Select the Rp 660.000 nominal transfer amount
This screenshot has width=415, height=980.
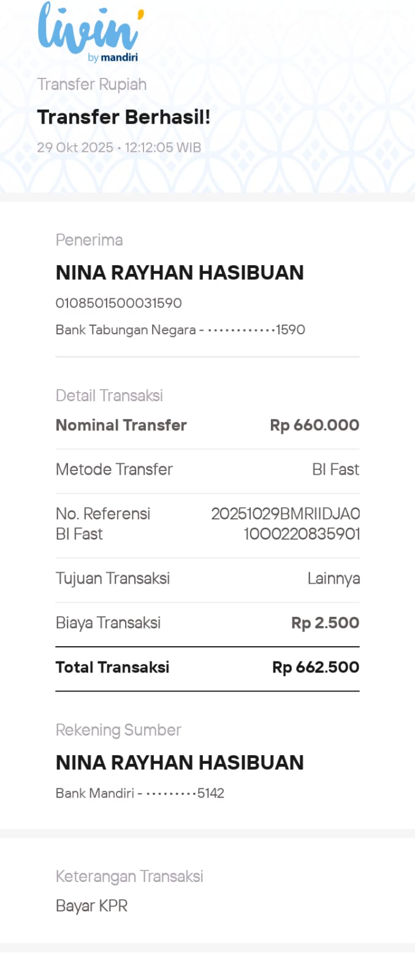[x=314, y=425]
